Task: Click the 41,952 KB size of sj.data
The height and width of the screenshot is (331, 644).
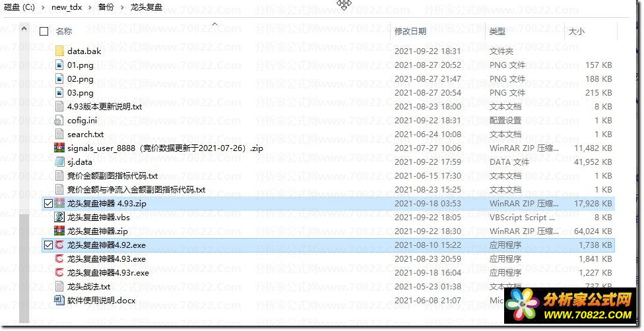Action: (593, 162)
